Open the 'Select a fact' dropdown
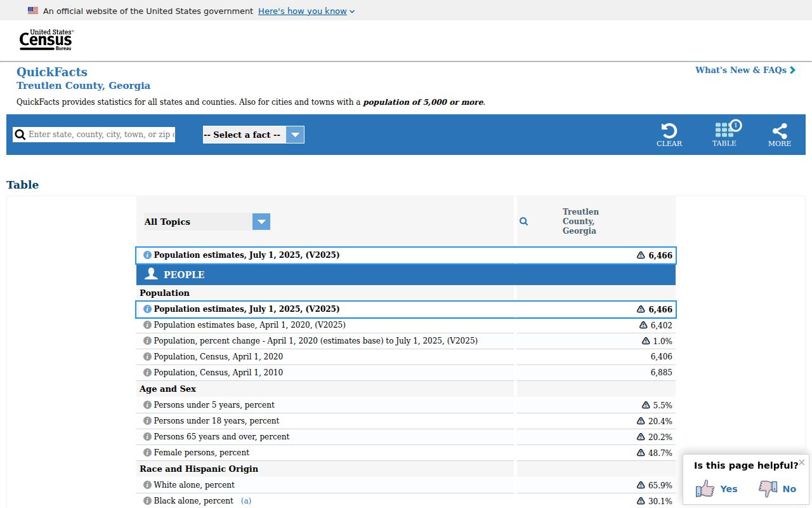This screenshot has height=508, width=812. (254, 135)
